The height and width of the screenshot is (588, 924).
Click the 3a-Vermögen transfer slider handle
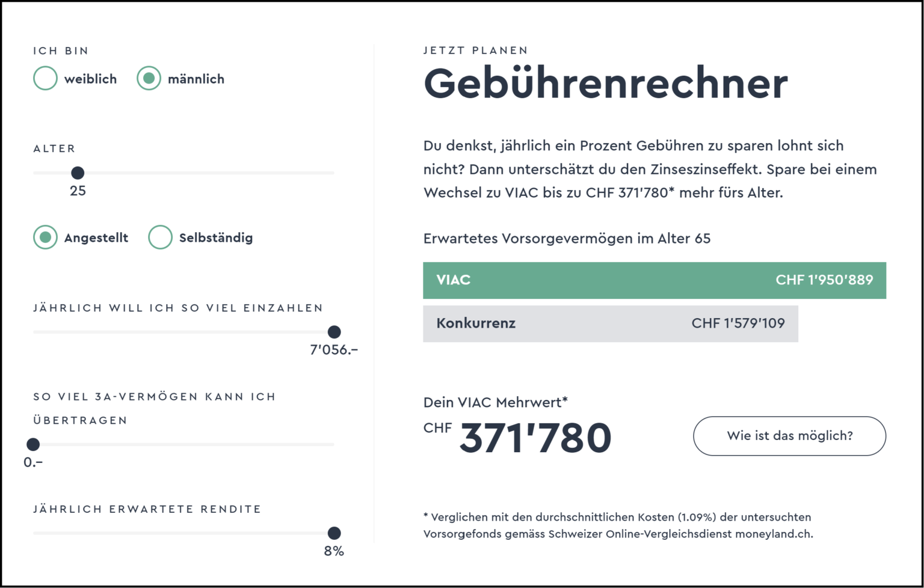pyautogui.click(x=33, y=444)
